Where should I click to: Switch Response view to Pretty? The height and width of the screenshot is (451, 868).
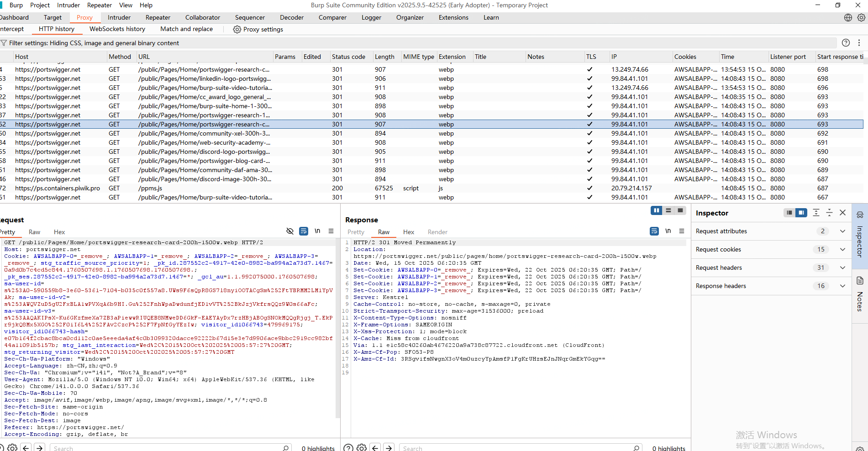356,232
